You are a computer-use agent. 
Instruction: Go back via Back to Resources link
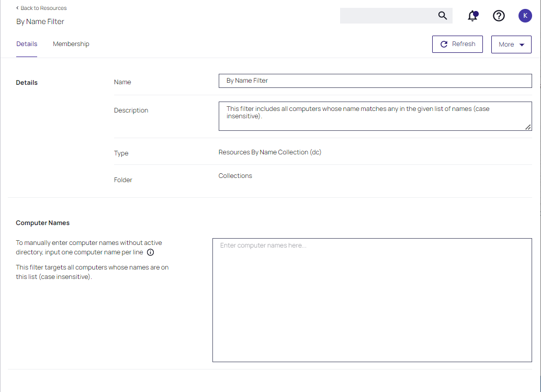tap(43, 8)
